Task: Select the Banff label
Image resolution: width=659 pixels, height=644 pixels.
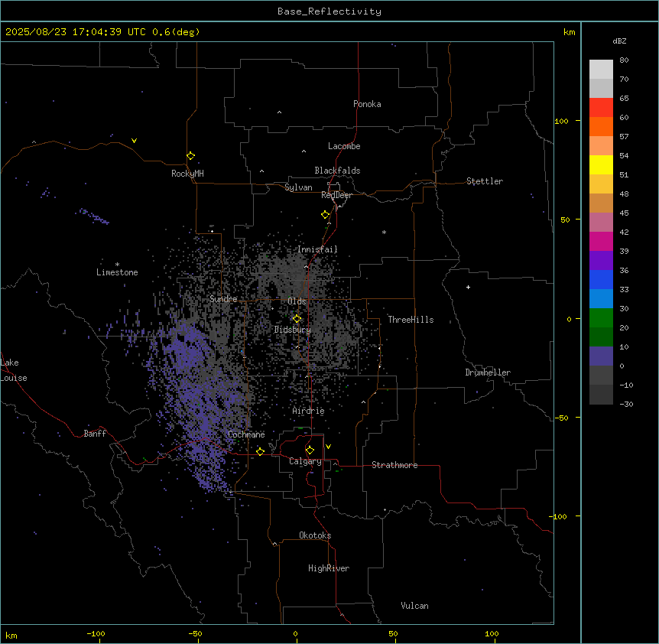Action: point(95,434)
